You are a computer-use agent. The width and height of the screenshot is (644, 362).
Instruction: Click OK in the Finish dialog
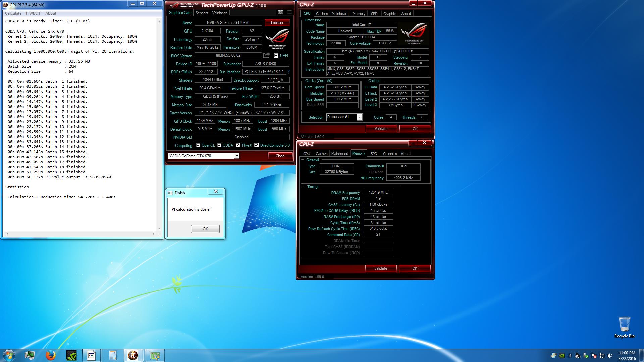tap(205, 229)
